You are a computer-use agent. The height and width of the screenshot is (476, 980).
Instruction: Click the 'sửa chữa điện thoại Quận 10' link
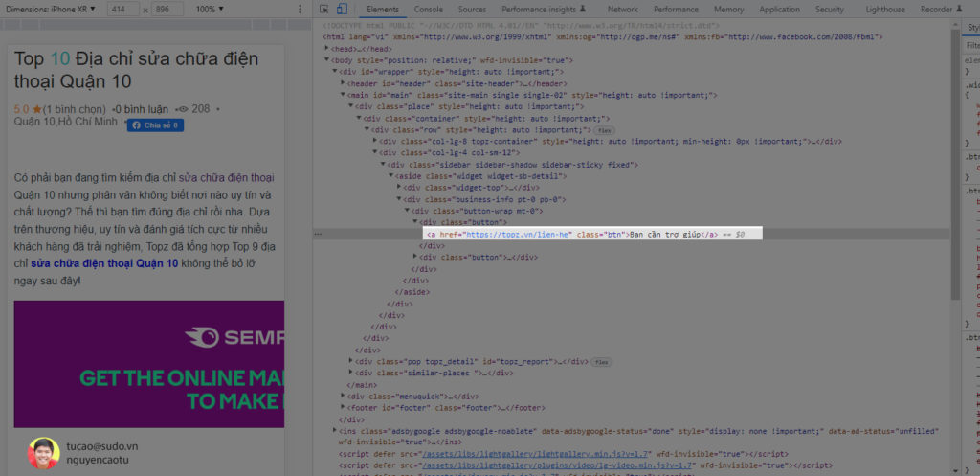104,263
